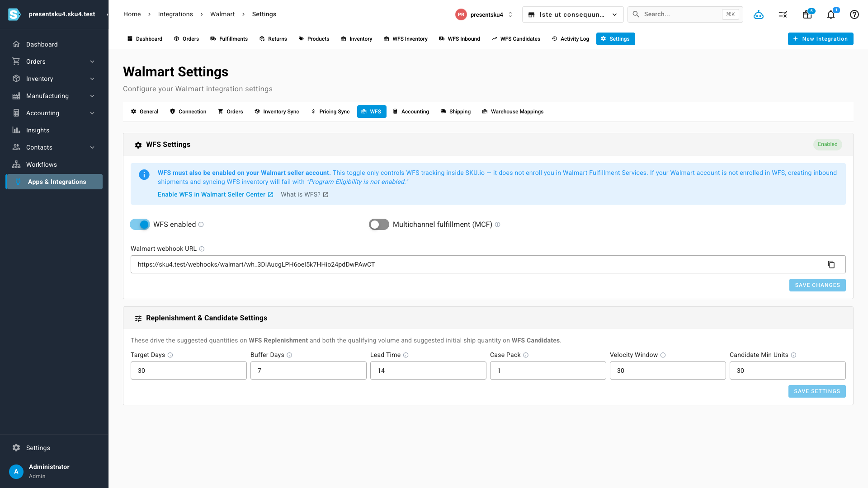
Task: Click the SKU.io logo icon
Action: point(14,14)
